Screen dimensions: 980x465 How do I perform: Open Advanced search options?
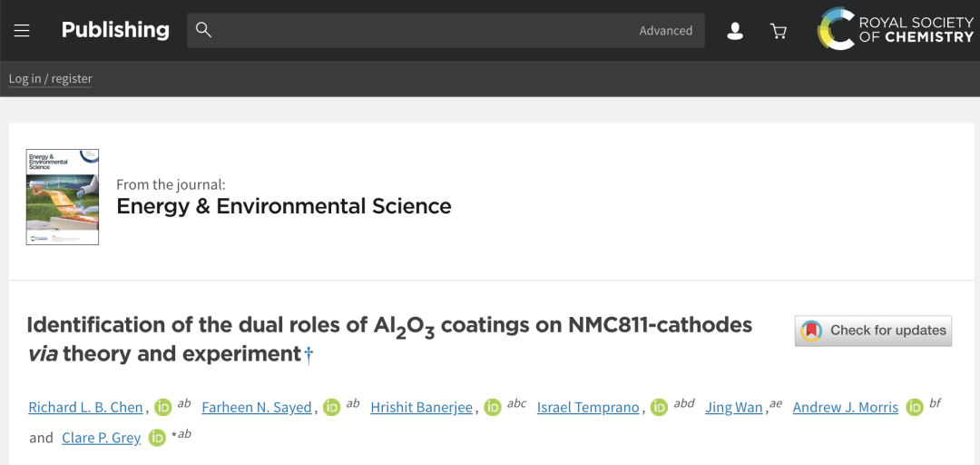coord(665,31)
